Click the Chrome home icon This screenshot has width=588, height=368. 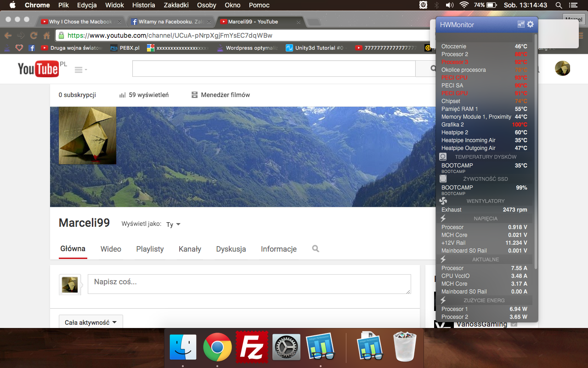tap(46, 35)
